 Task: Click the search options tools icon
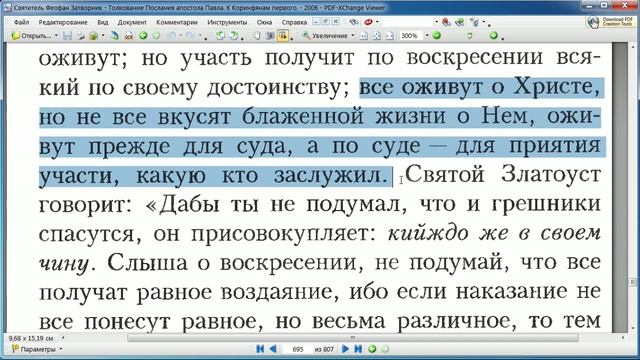coord(474,22)
